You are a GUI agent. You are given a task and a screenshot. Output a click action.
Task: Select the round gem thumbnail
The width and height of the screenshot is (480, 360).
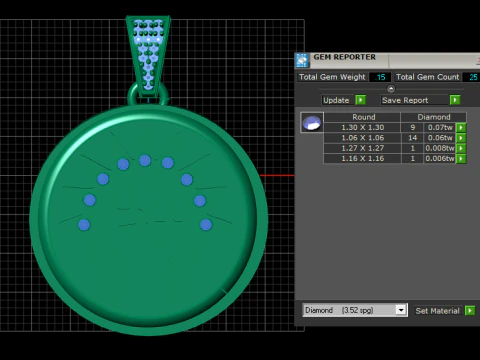[312, 123]
